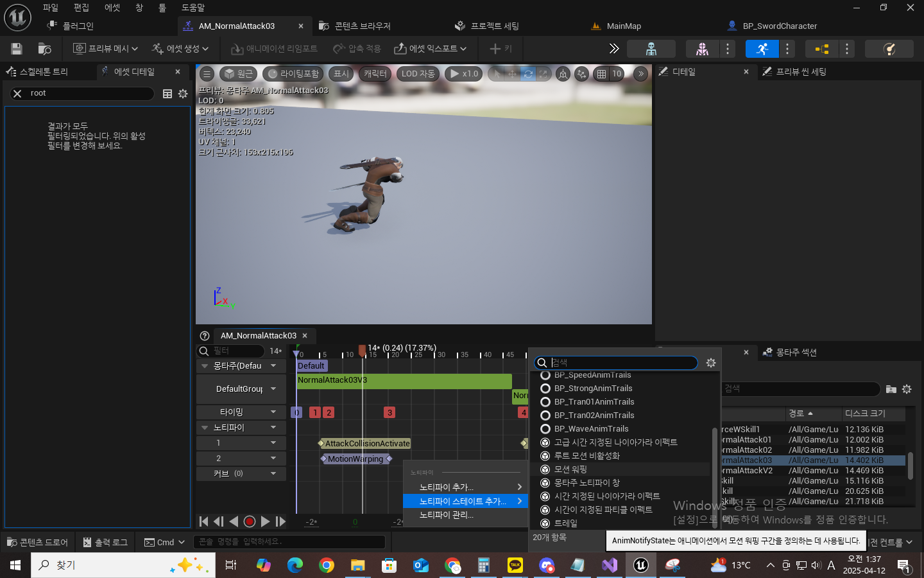Click the 라이팅포함 view mode button
This screenshot has height=578, width=924.
coord(293,74)
